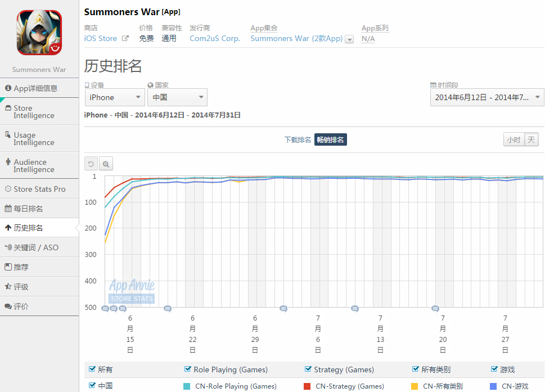Open Usage Intelligence section
This screenshot has height=392, width=545.
pos(39,138)
